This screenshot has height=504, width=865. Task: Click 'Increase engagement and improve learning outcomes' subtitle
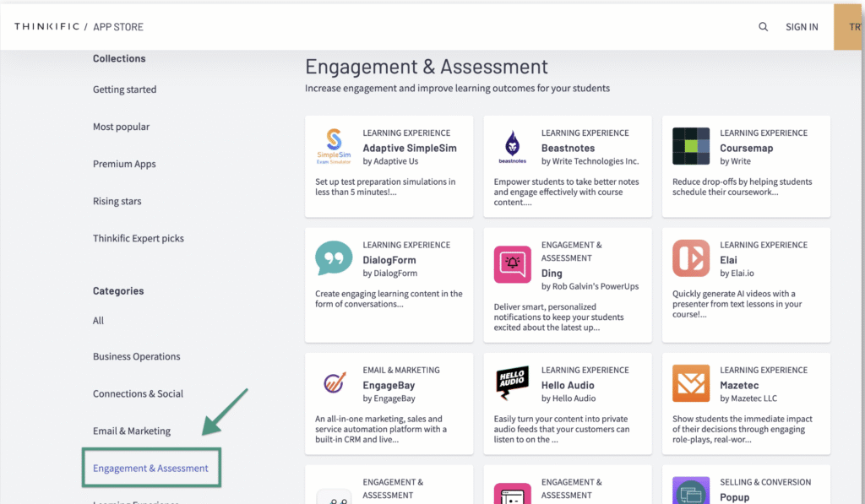coord(457,89)
